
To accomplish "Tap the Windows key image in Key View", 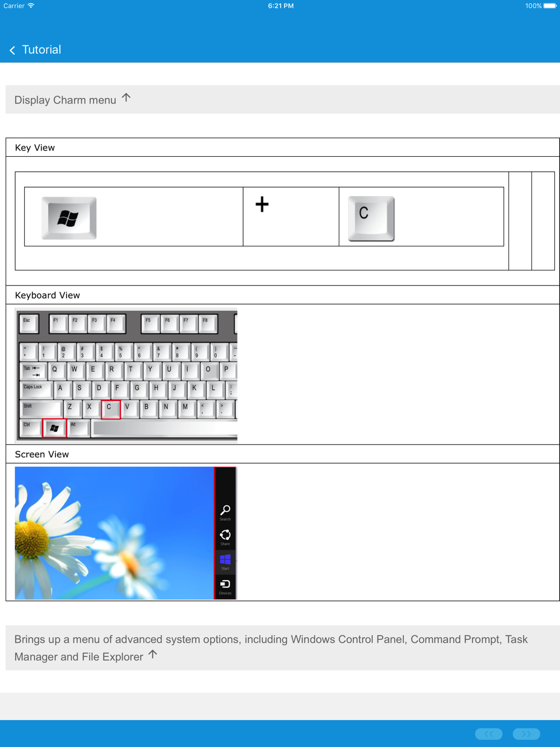I will point(69,218).
